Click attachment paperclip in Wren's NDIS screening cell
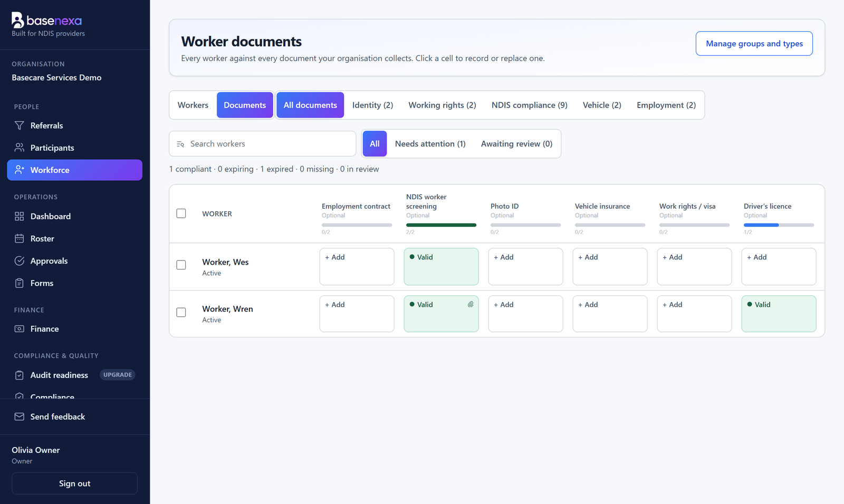The height and width of the screenshot is (504, 844). pyautogui.click(x=471, y=304)
